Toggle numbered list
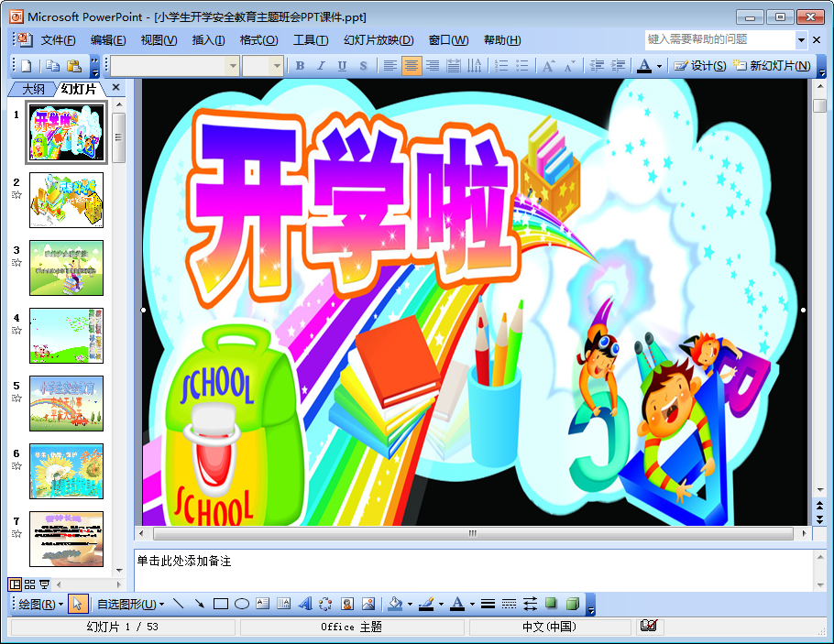 point(501,66)
